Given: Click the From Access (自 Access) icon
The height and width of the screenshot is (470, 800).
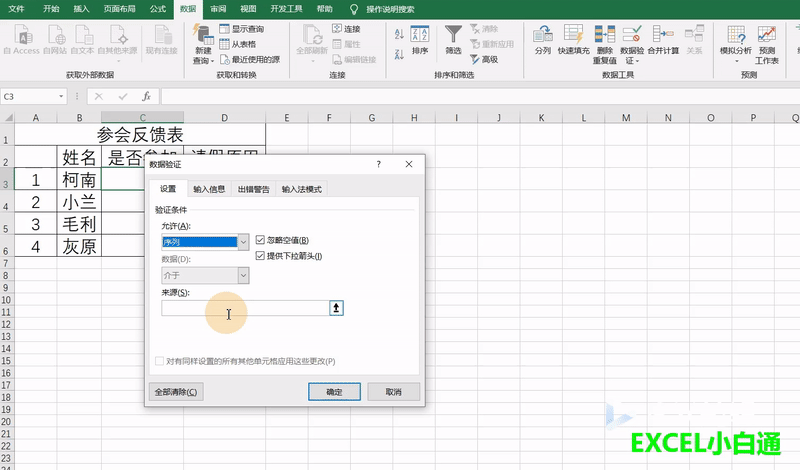Looking at the screenshot, I should (x=21, y=40).
